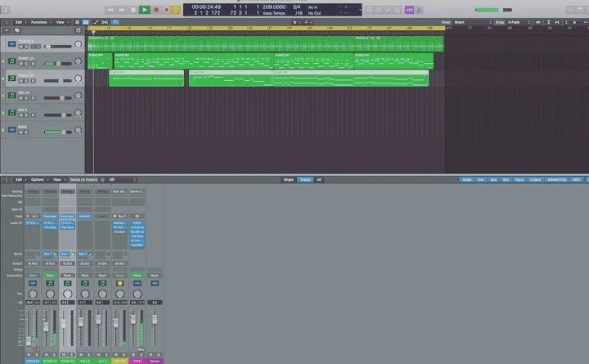Click the Master channel strip waveform icon
589x364 pixels.
(x=155, y=283)
